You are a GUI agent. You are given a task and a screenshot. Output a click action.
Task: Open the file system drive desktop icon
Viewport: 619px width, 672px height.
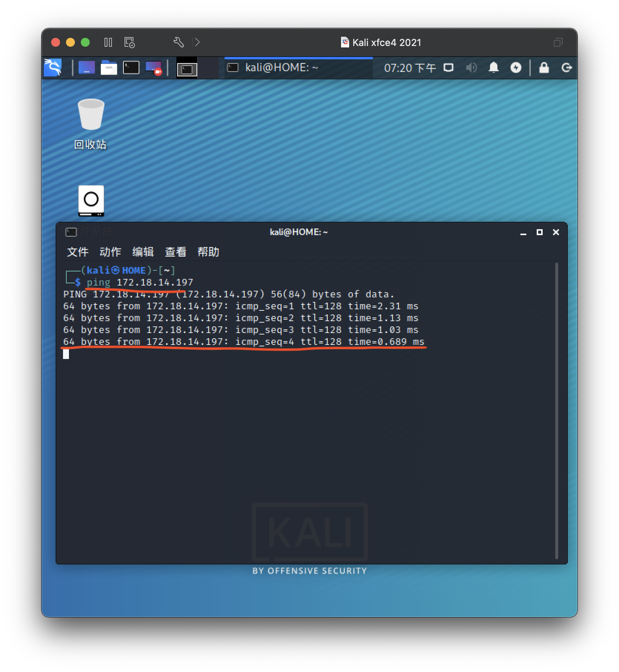(x=91, y=201)
